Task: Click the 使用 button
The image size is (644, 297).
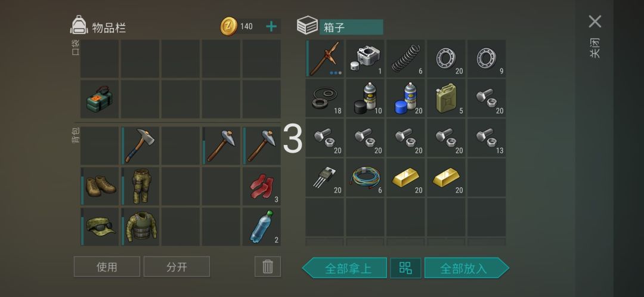Action: pos(107,267)
